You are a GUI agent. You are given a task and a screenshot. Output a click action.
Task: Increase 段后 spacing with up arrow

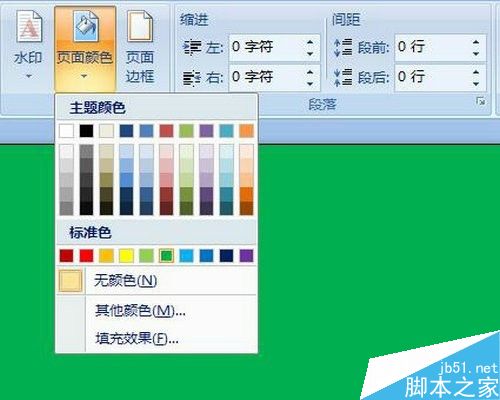click(476, 72)
